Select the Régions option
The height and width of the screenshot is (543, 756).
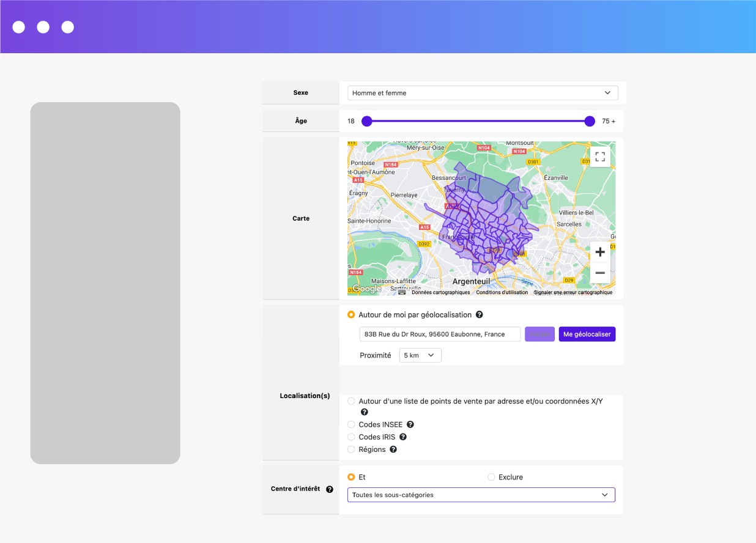click(351, 449)
